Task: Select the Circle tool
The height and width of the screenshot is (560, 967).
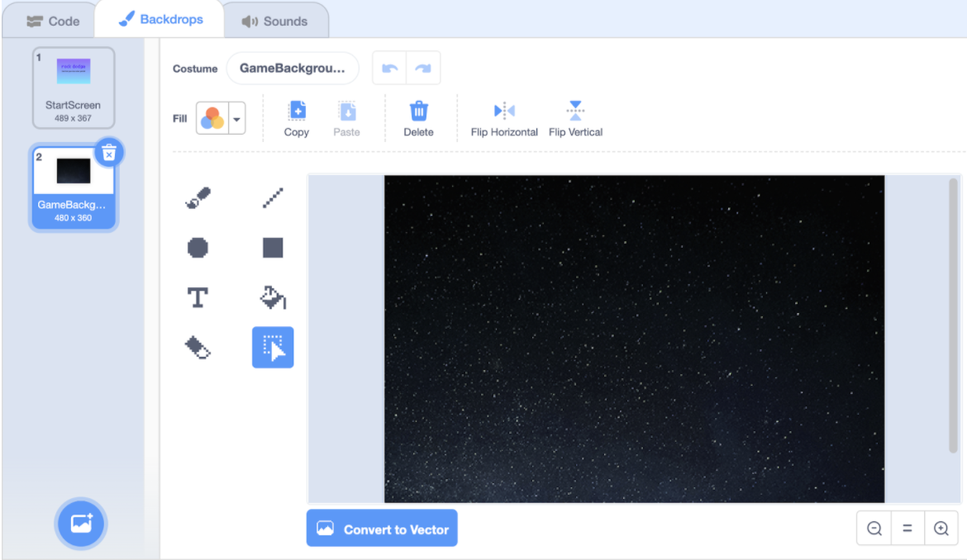Action: point(198,248)
